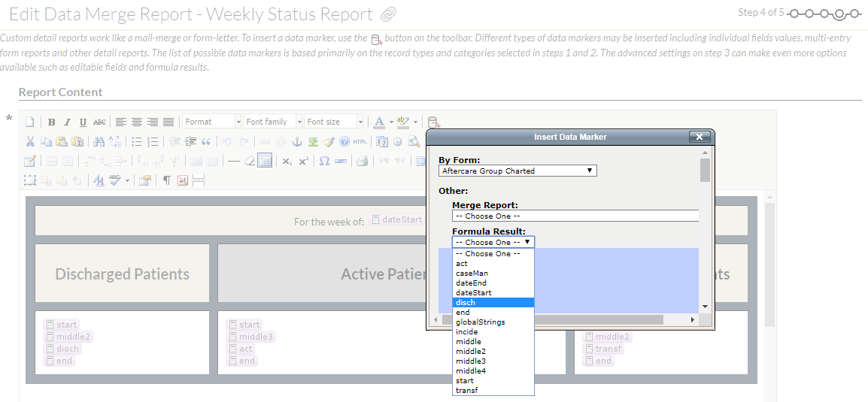
Task: Toggle bold formatting in the editor toolbar
Action: pos(51,122)
